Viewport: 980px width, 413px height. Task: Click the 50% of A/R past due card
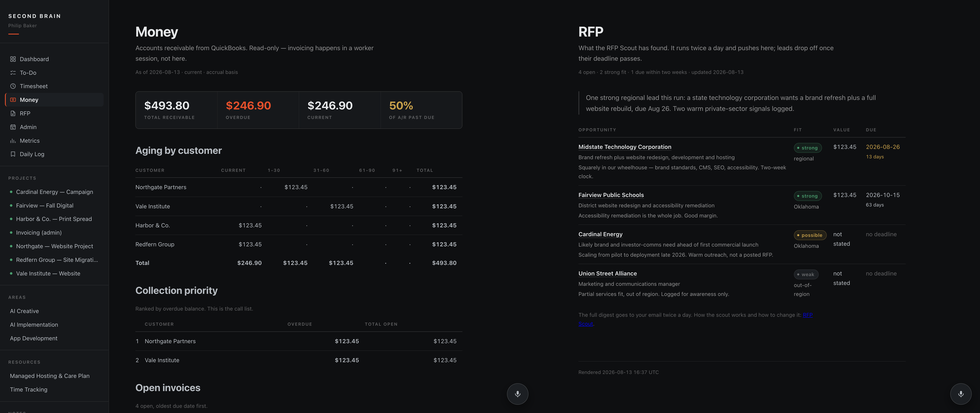click(421, 110)
